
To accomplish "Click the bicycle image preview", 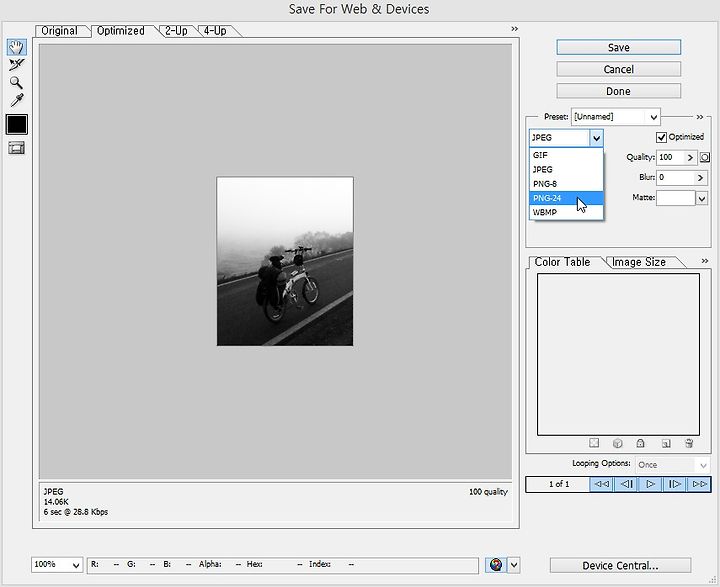I will (x=285, y=261).
